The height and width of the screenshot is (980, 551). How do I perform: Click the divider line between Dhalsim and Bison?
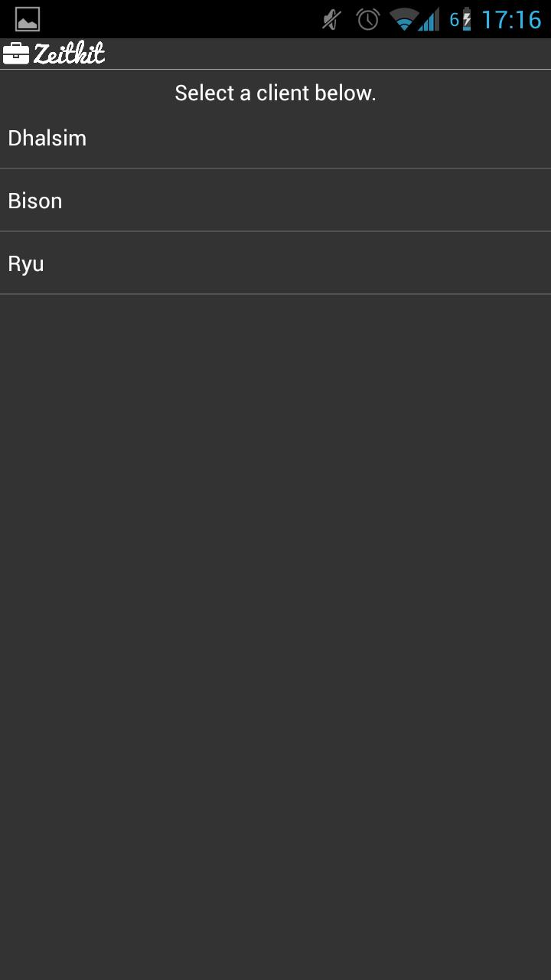coord(275,168)
